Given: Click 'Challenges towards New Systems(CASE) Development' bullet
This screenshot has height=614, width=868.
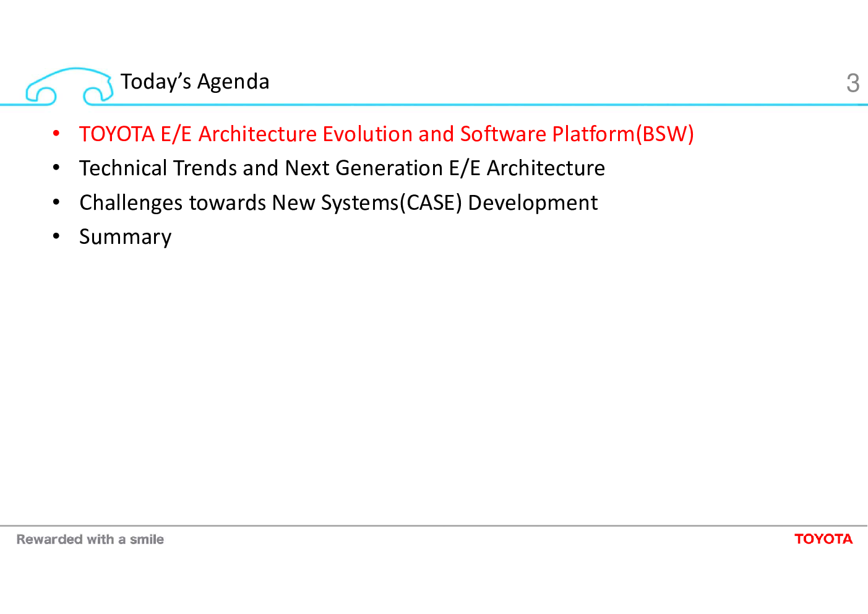Looking at the screenshot, I should coord(338,203).
